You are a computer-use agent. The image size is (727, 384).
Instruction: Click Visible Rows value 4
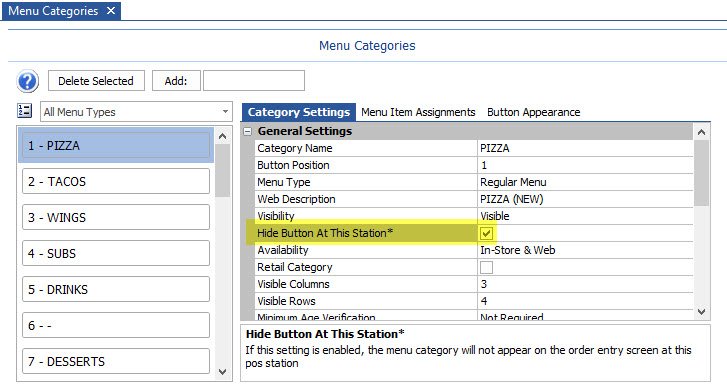585,301
